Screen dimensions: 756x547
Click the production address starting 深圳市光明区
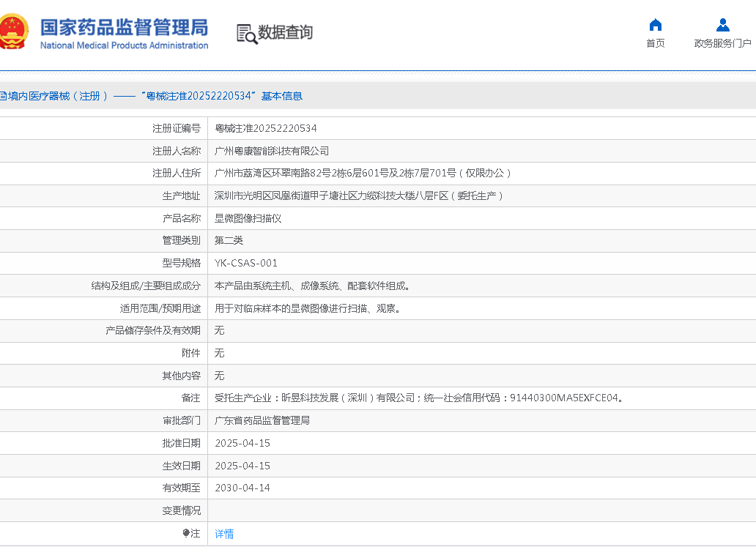coord(358,196)
